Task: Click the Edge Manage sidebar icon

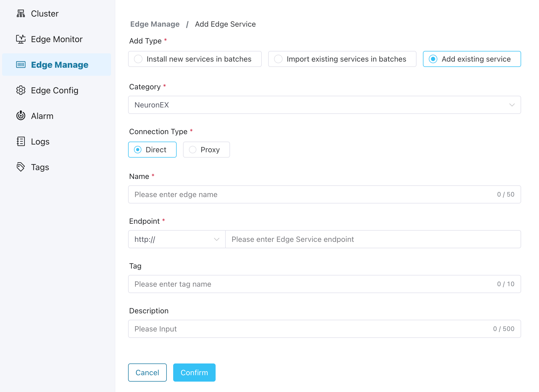Action: [21, 65]
